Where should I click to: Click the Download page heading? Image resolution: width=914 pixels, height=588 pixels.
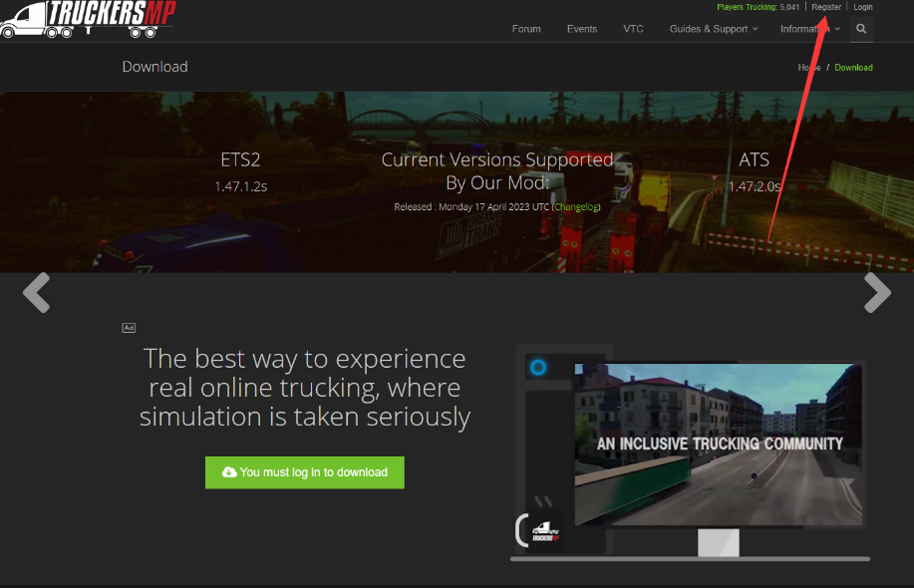pos(155,67)
